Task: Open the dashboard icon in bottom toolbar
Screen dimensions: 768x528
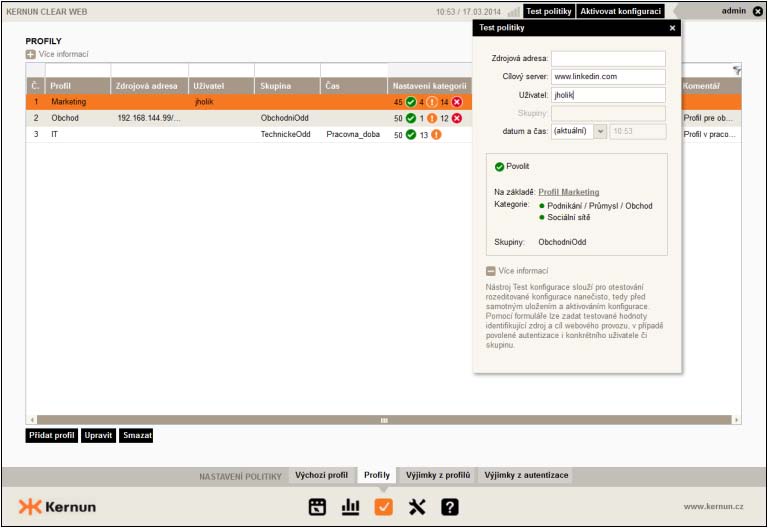Action: pos(317,507)
